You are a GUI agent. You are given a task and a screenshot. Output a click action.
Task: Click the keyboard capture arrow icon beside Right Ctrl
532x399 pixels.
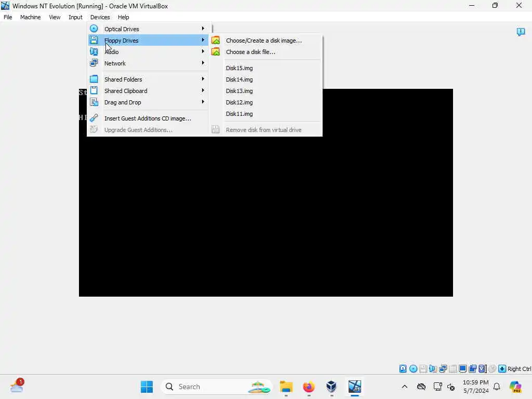tap(502, 369)
